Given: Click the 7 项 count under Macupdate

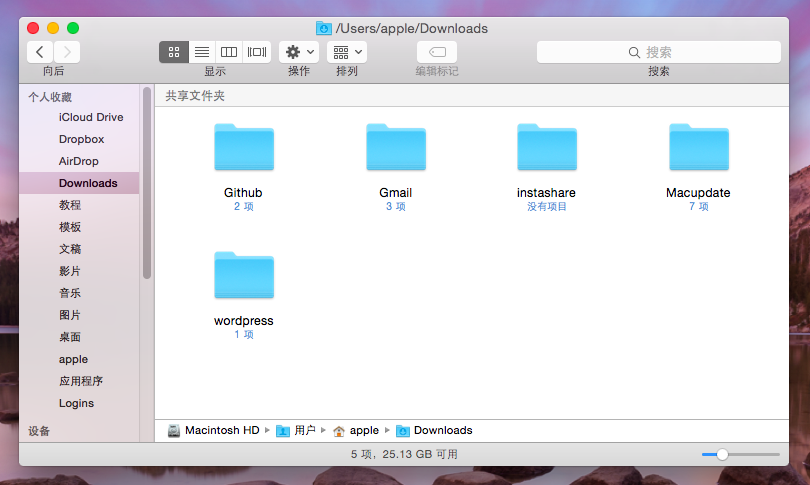Looking at the screenshot, I should click(698, 207).
